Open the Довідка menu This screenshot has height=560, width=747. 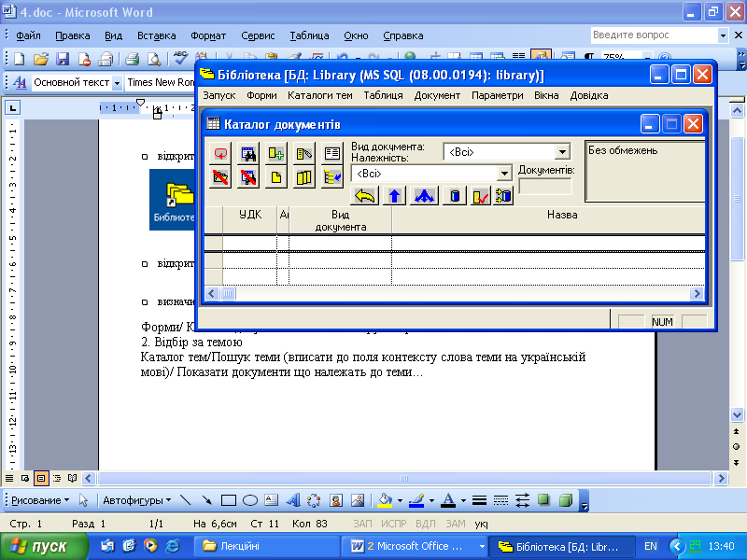tap(589, 95)
